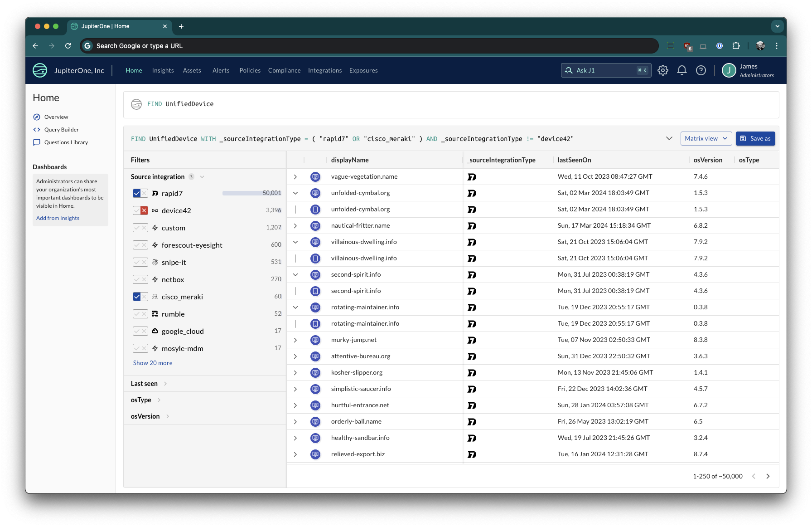Expand the osType filter

[x=159, y=400]
